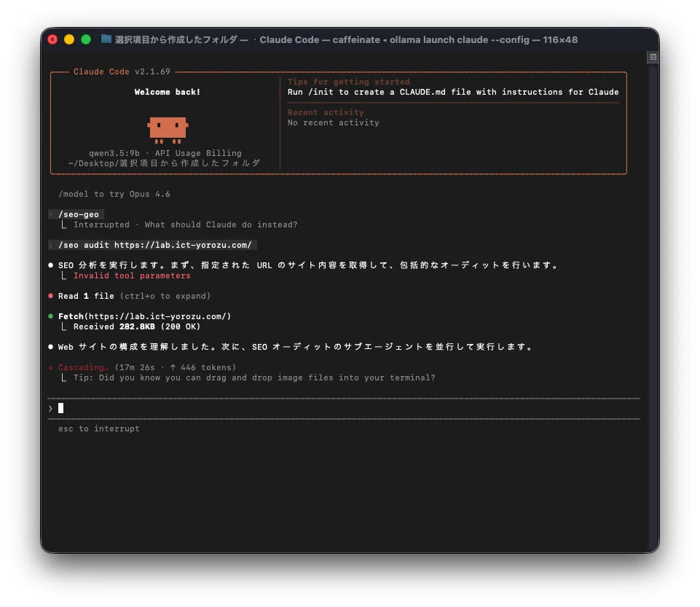The height and width of the screenshot is (607, 700).
Task: Click the '/seo audit https://lab.ict-yorozu.com/' command
Action: (x=155, y=246)
